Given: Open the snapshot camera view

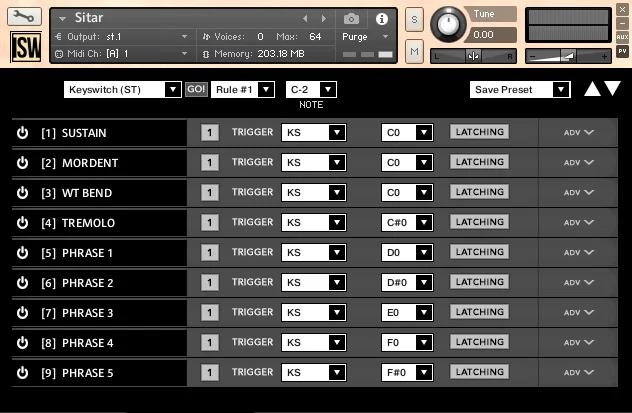Looking at the screenshot, I should [351, 19].
